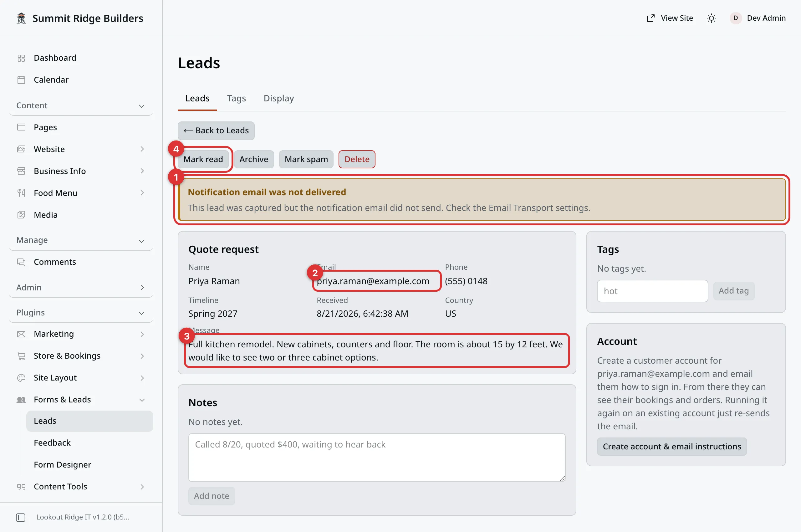The image size is (801, 532).
Task: Click the Comments menu label
Action: point(55,262)
